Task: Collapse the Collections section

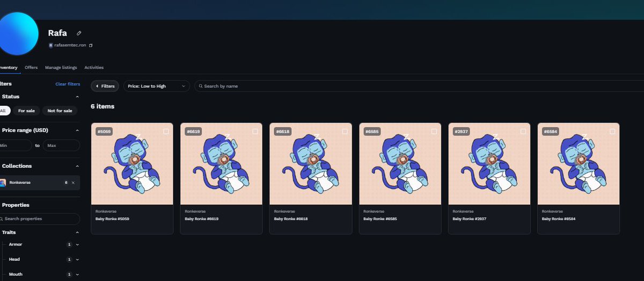Action: point(77,166)
